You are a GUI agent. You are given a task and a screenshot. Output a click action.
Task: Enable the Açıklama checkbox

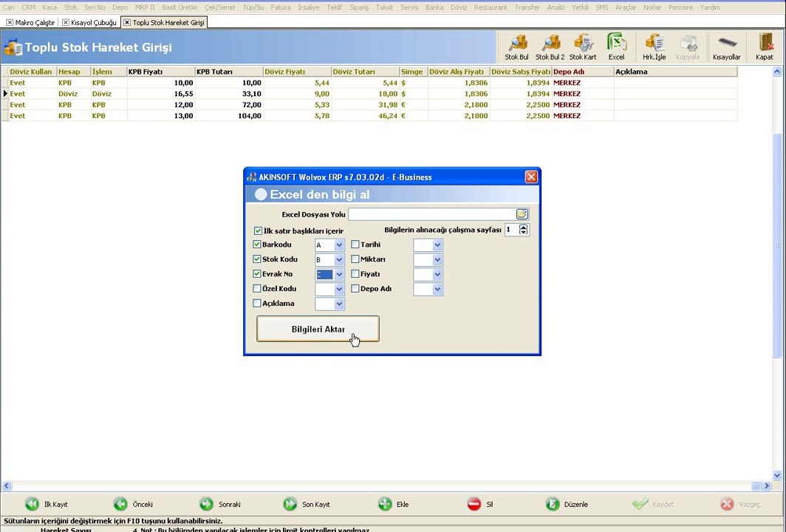point(256,303)
